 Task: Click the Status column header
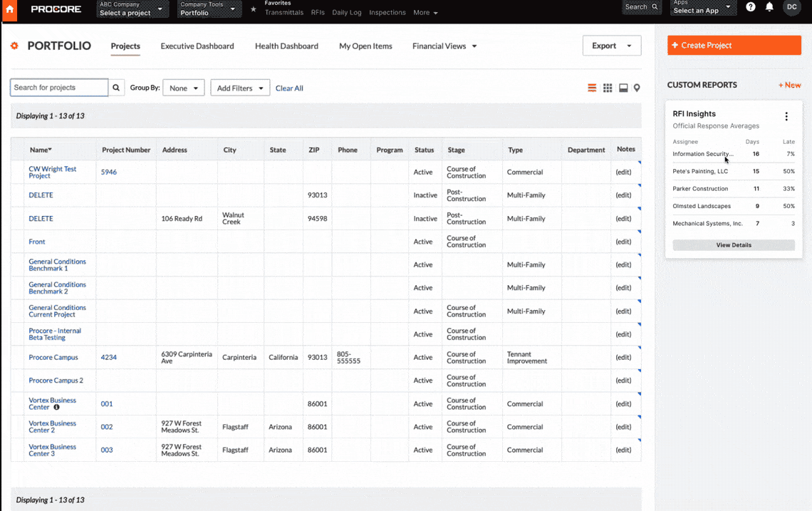[x=424, y=150]
